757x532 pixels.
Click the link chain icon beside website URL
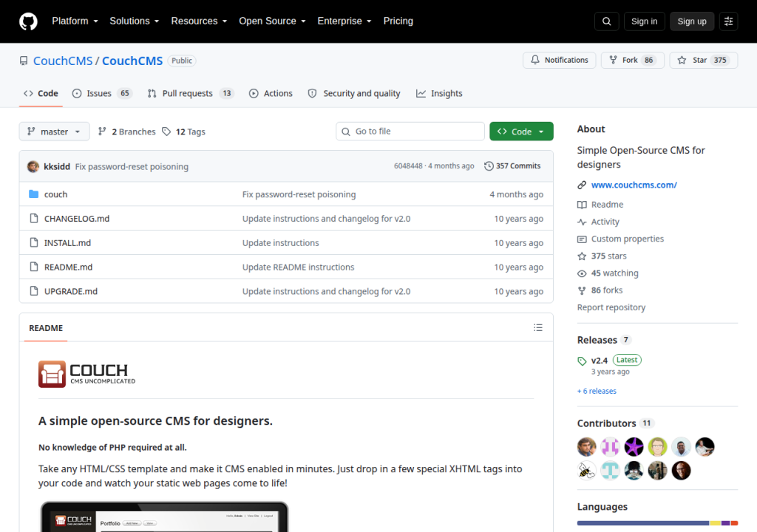point(582,185)
